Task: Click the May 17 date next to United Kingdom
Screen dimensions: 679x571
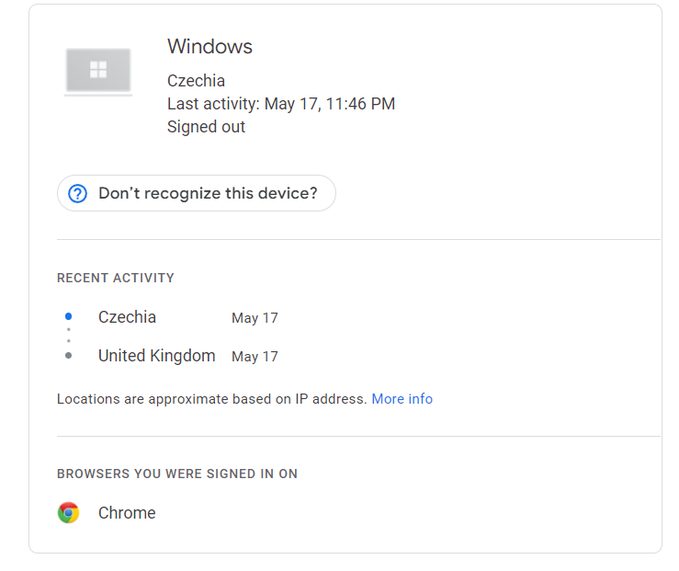Action: coord(255,357)
